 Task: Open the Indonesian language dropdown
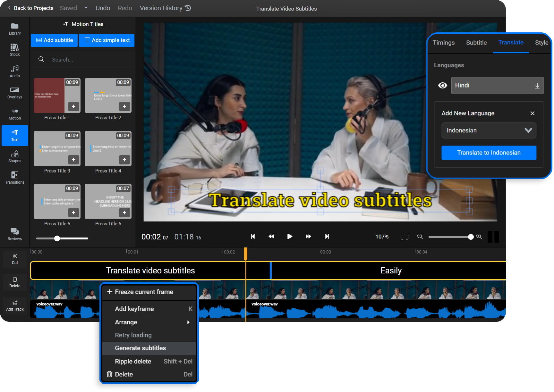tap(489, 130)
